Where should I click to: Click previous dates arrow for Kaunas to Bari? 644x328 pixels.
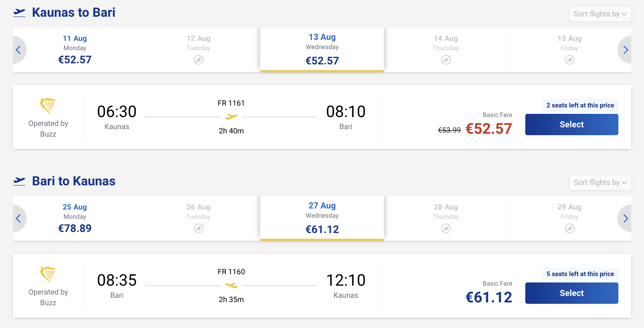coord(19,50)
